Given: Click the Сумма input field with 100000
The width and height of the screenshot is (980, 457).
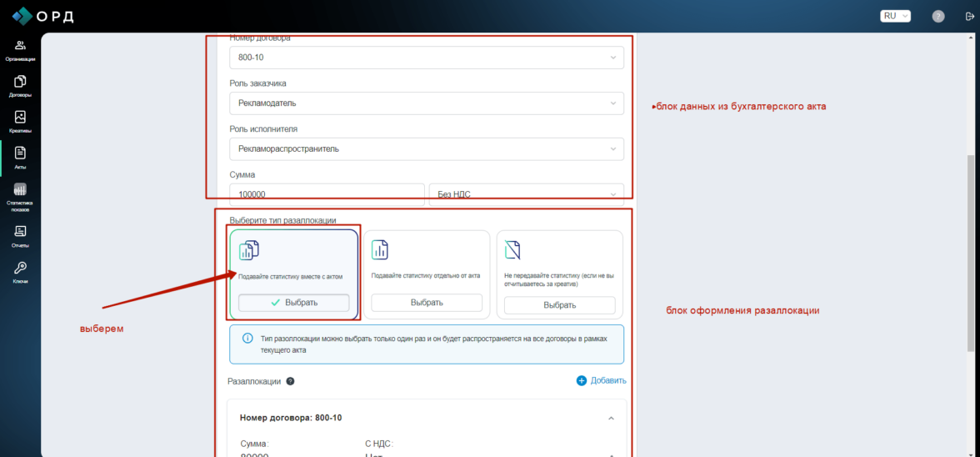Looking at the screenshot, I should click(x=327, y=194).
